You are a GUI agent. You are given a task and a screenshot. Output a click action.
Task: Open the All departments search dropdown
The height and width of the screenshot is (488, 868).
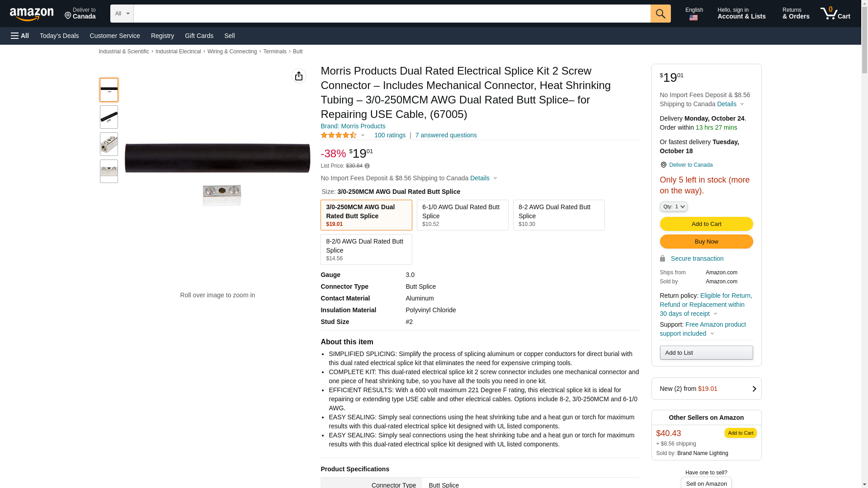[x=122, y=14]
